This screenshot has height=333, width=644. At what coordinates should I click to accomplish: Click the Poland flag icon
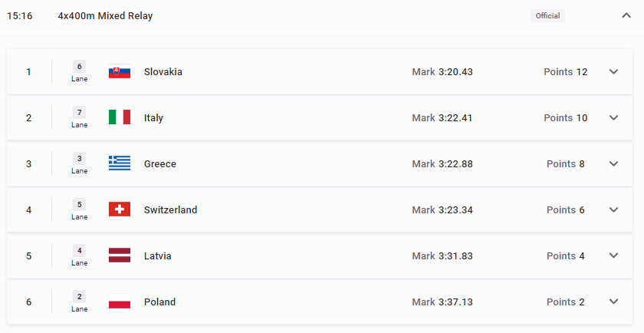pyautogui.click(x=120, y=302)
